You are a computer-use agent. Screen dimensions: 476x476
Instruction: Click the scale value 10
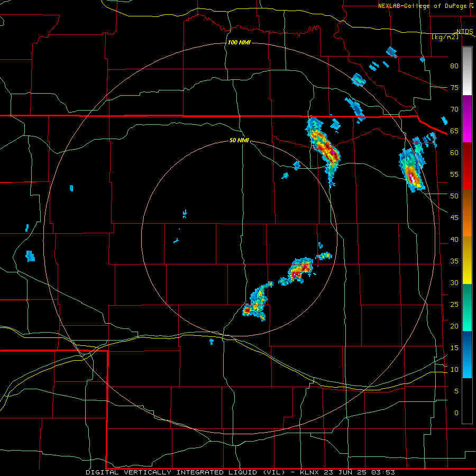[454, 370]
